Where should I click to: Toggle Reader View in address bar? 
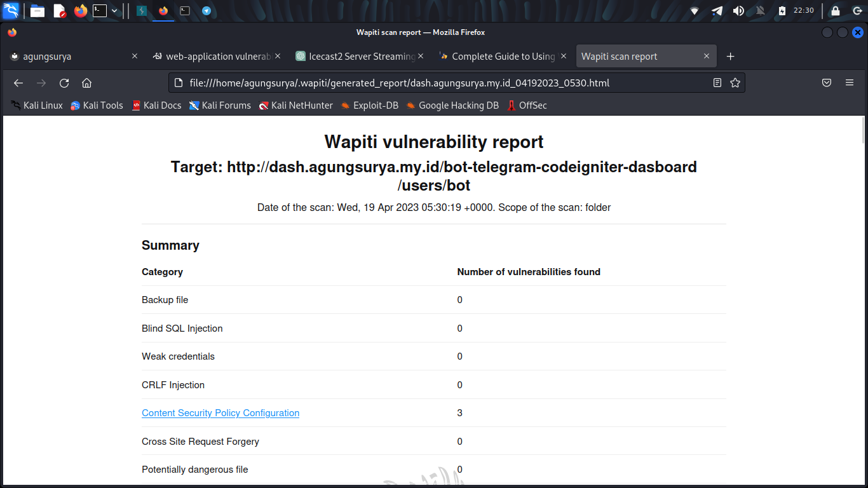tap(717, 83)
